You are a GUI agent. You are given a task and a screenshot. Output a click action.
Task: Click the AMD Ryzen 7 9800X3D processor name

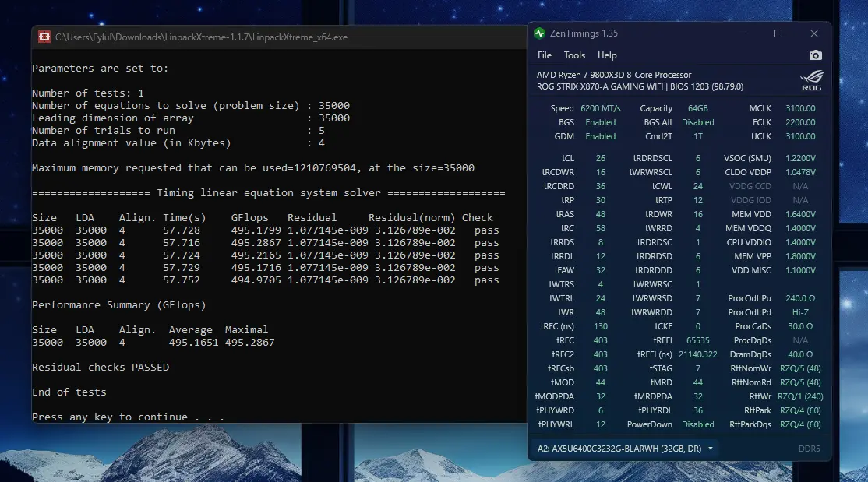point(614,75)
